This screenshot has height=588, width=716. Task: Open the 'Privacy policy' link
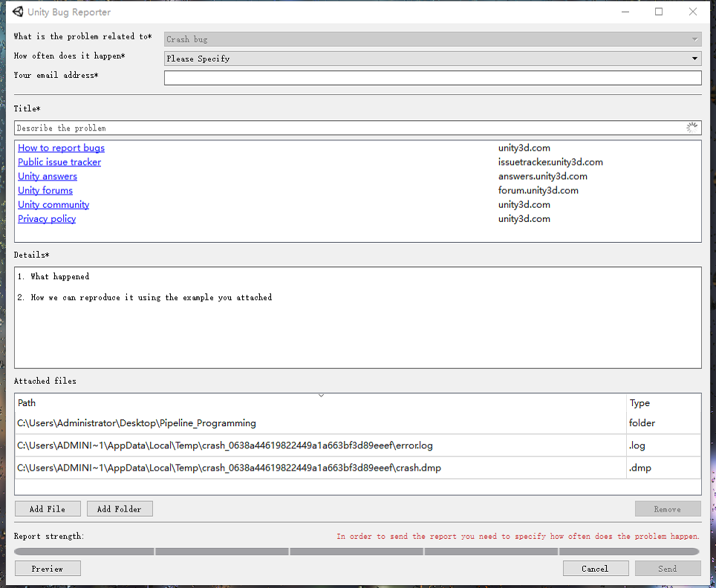coord(47,219)
